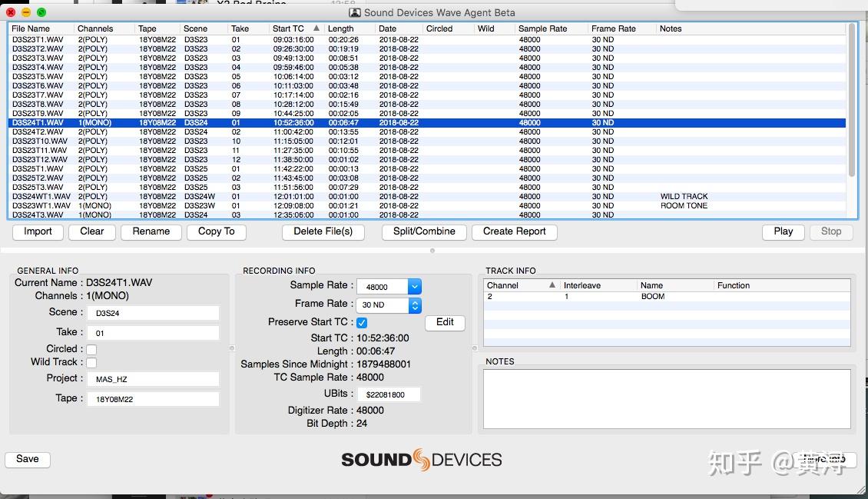Click the Take input field
868x499 pixels.
153,333
